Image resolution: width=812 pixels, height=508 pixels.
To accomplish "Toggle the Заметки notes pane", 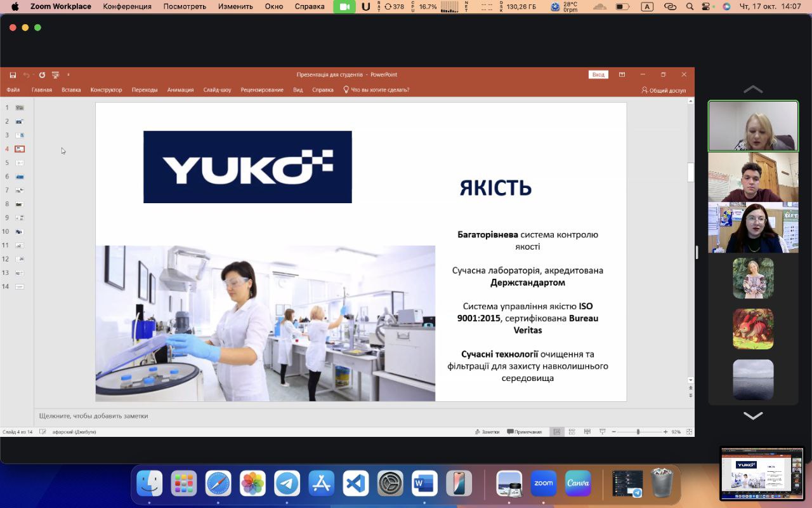I will click(487, 432).
